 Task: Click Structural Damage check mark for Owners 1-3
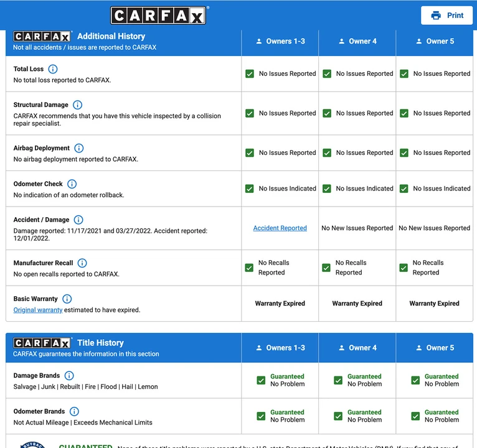(x=250, y=113)
